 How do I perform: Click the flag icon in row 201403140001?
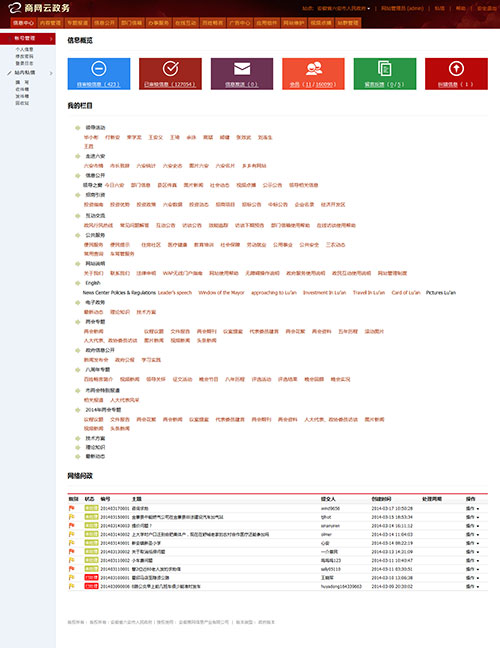71,543
